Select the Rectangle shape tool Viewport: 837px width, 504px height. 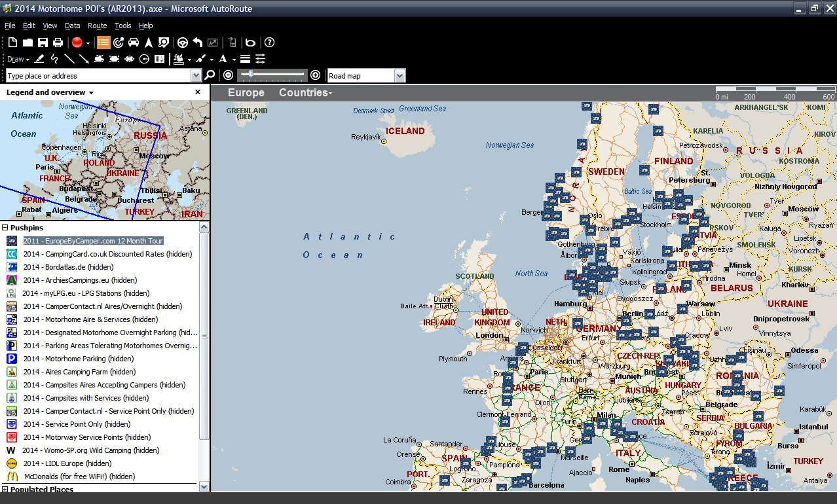(x=115, y=59)
